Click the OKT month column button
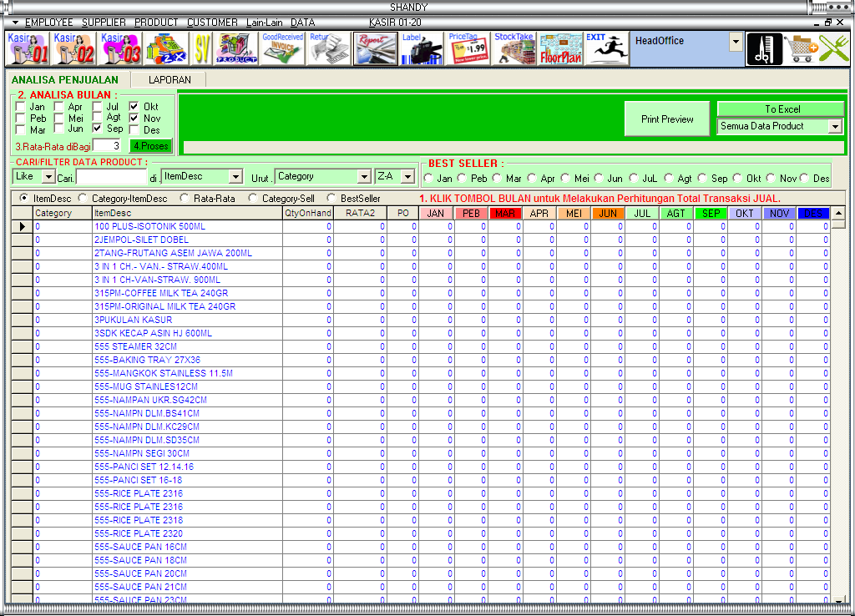Viewport: 855px width, 616px height. click(x=744, y=213)
